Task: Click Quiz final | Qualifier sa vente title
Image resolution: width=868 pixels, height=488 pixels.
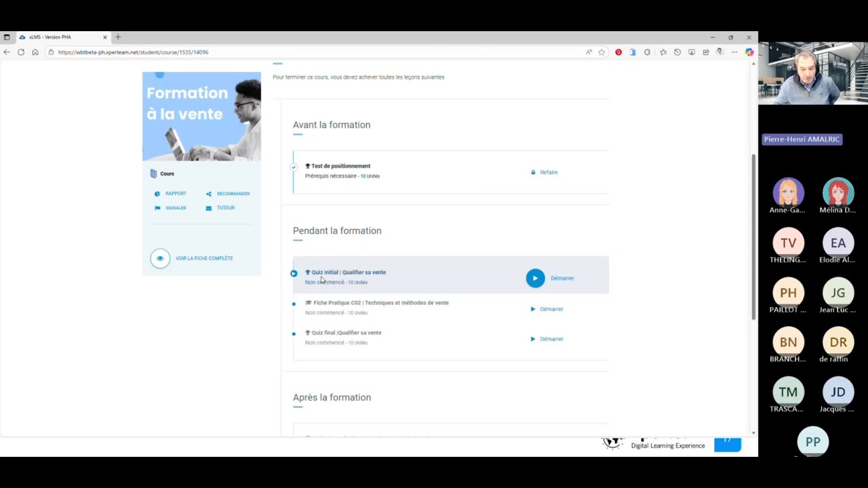Action: (x=347, y=333)
